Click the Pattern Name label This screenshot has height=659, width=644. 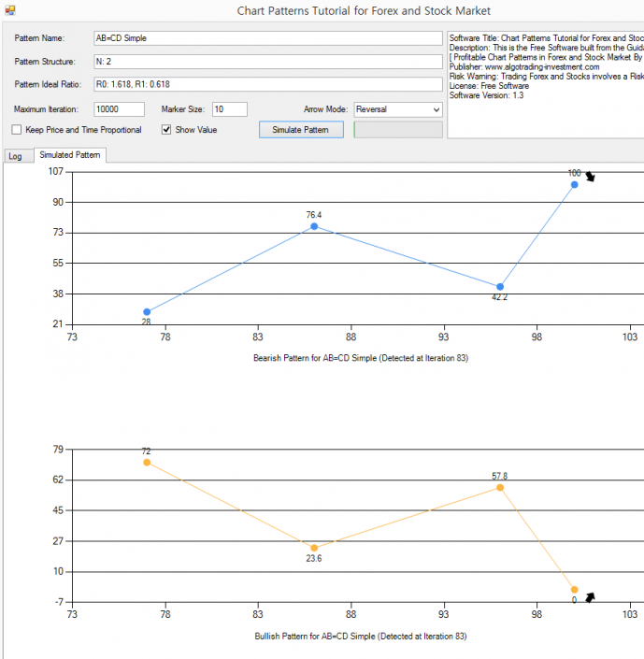[39, 38]
